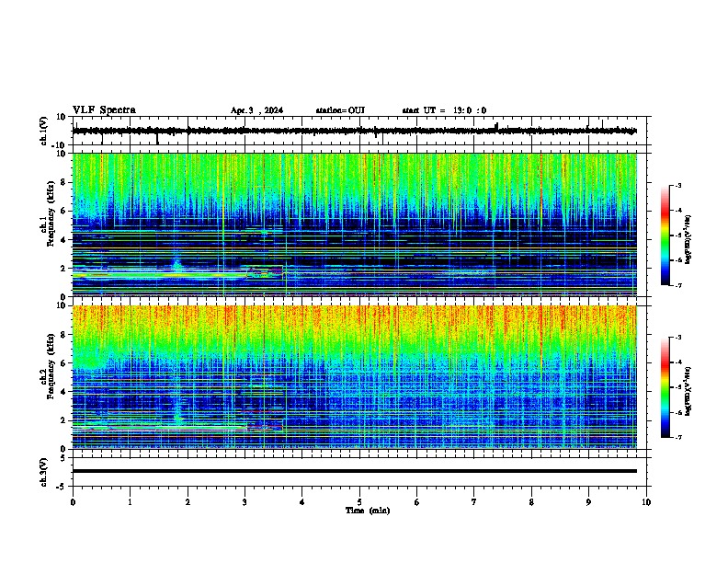Click the time axis tick label '8'
The image size is (728, 563).
coord(531,502)
